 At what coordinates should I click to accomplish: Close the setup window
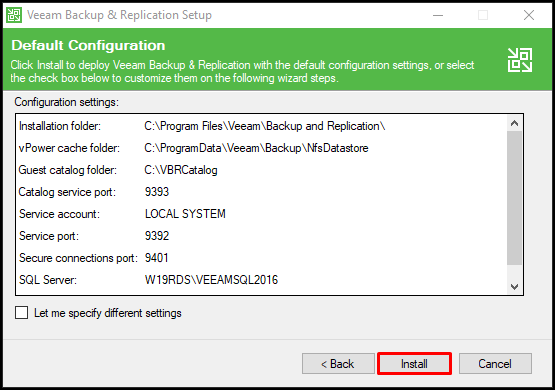point(529,15)
